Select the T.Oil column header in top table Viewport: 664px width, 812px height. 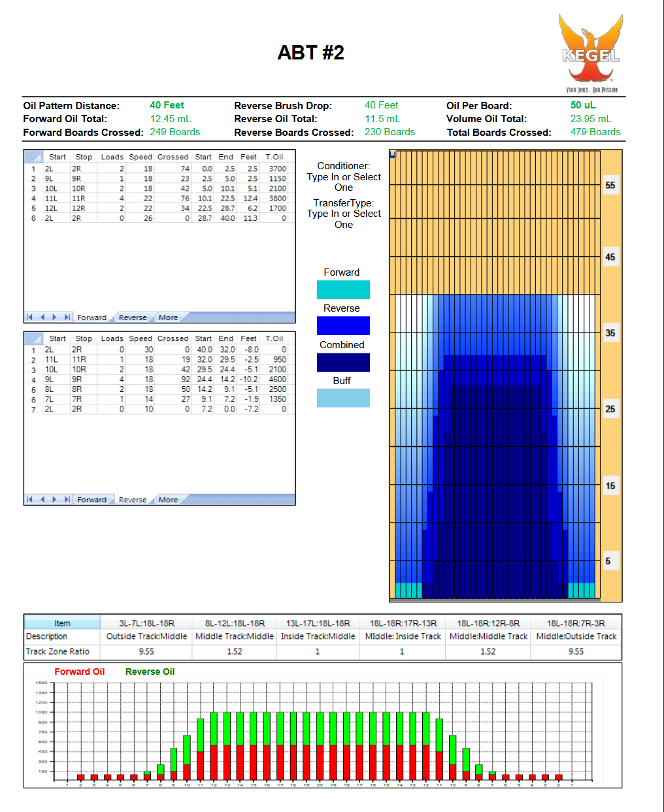point(274,157)
